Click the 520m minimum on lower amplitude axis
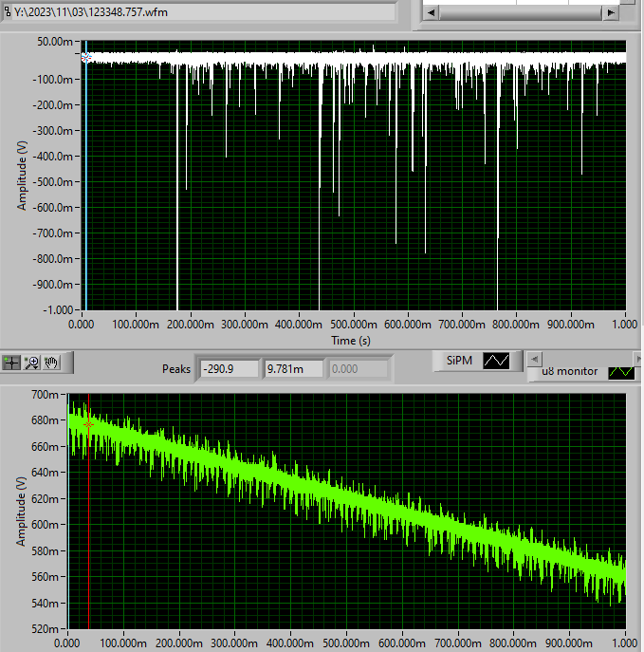644x652 pixels. point(45,628)
